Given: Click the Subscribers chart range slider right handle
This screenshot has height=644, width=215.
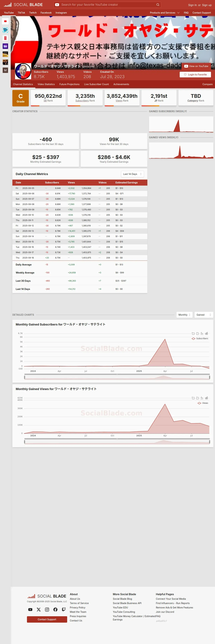Looking at the screenshot, I should (209, 377).
